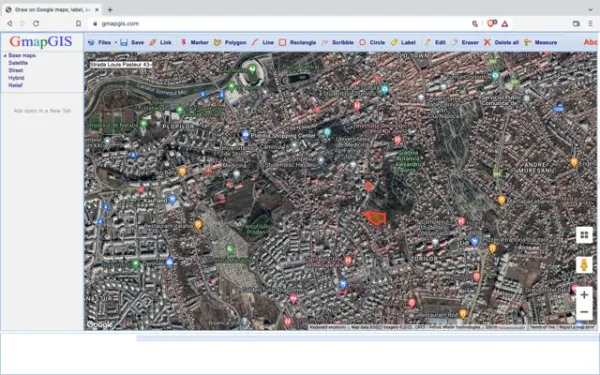
Task: Click the red circle shape on map
Action: (x=368, y=186)
